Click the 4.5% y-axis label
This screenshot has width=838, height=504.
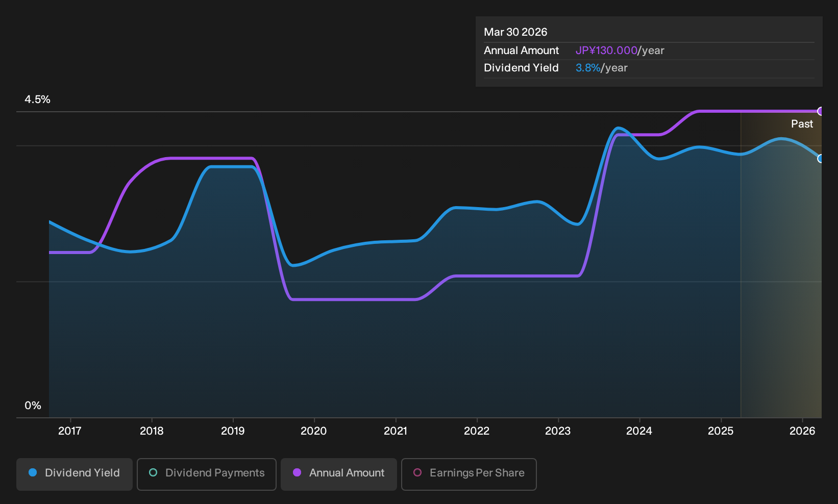coord(37,99)
